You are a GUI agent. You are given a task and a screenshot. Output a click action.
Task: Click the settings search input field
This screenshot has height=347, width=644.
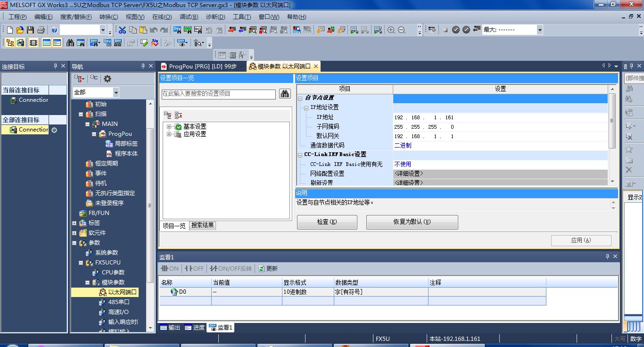click(218, 94)
